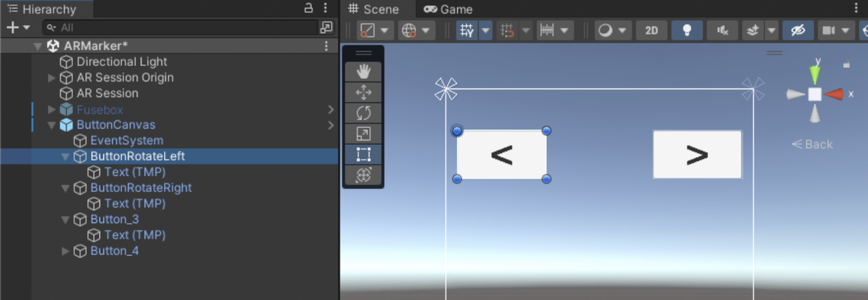Click the global rotation handle icon

point(408,30)
